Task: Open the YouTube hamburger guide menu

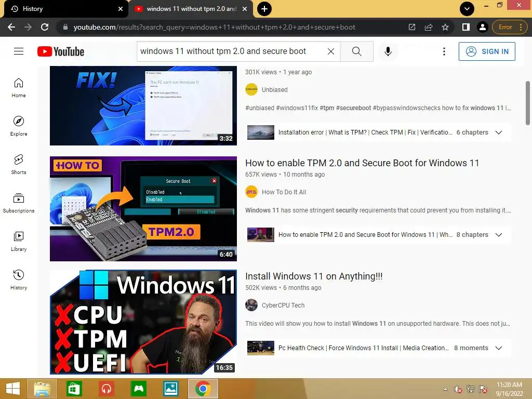Action: pos(19,51)
